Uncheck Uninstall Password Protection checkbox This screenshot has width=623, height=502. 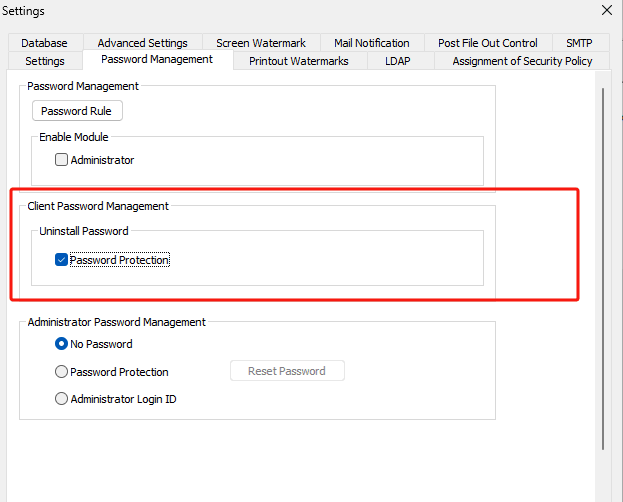point(62,260)
